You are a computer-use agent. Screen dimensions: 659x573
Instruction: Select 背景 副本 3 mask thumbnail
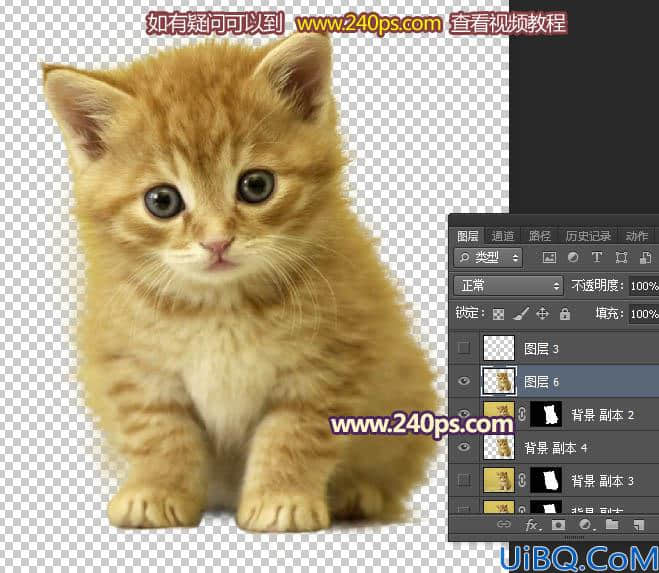546,480
